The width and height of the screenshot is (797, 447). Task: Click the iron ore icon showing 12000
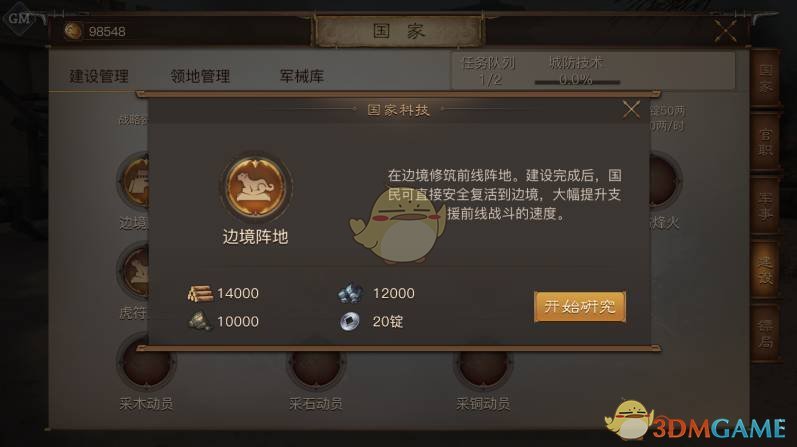(x=350, y=293)
